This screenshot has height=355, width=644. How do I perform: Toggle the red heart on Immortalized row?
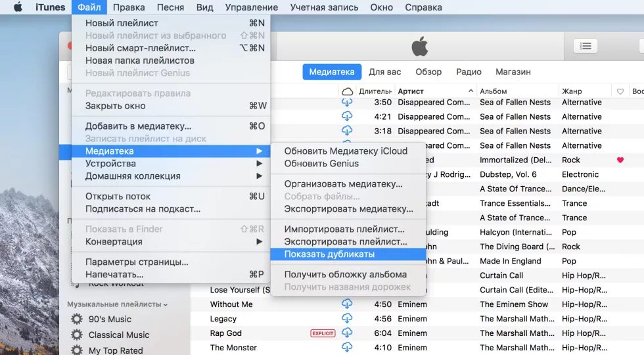coord(620,160)
